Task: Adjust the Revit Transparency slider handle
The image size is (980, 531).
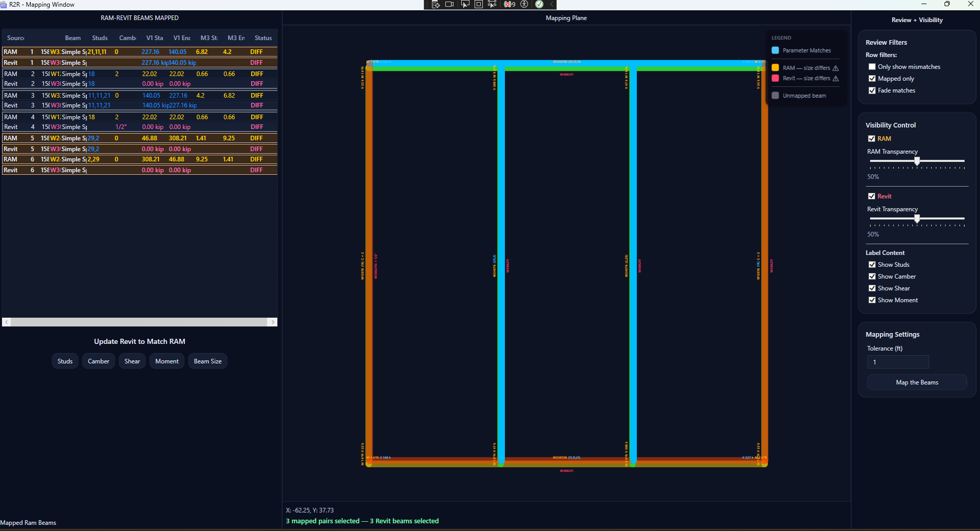Action: (x=917, y=219)
